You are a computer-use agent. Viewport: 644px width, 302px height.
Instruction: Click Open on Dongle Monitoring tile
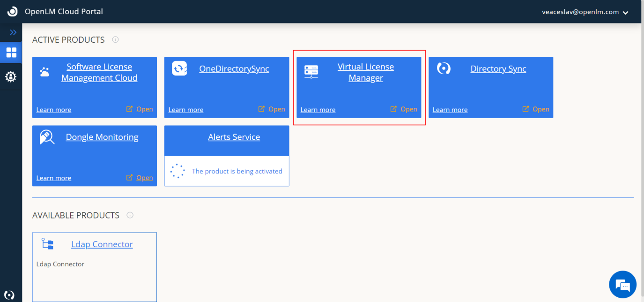click(144, 178)
